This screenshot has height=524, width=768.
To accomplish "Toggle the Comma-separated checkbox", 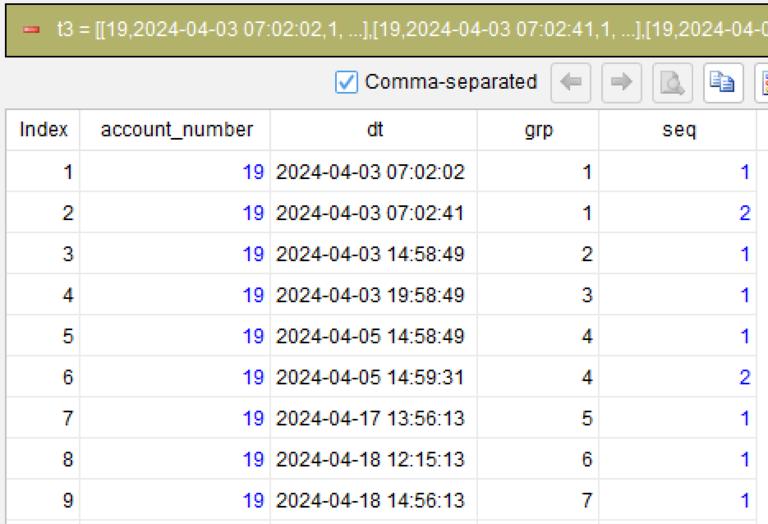I will (x=346, y=82).
